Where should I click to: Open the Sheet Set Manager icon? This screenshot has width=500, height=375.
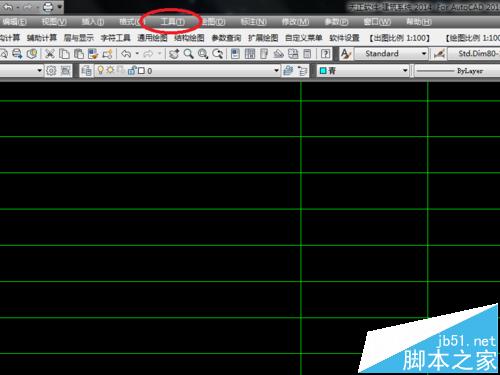point(279,54)
